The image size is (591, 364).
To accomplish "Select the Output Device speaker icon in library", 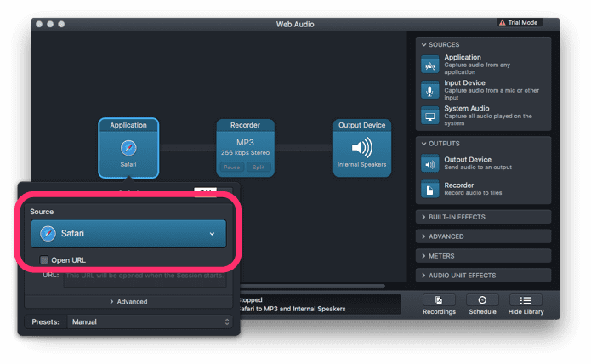I will [x=429, y=164].
